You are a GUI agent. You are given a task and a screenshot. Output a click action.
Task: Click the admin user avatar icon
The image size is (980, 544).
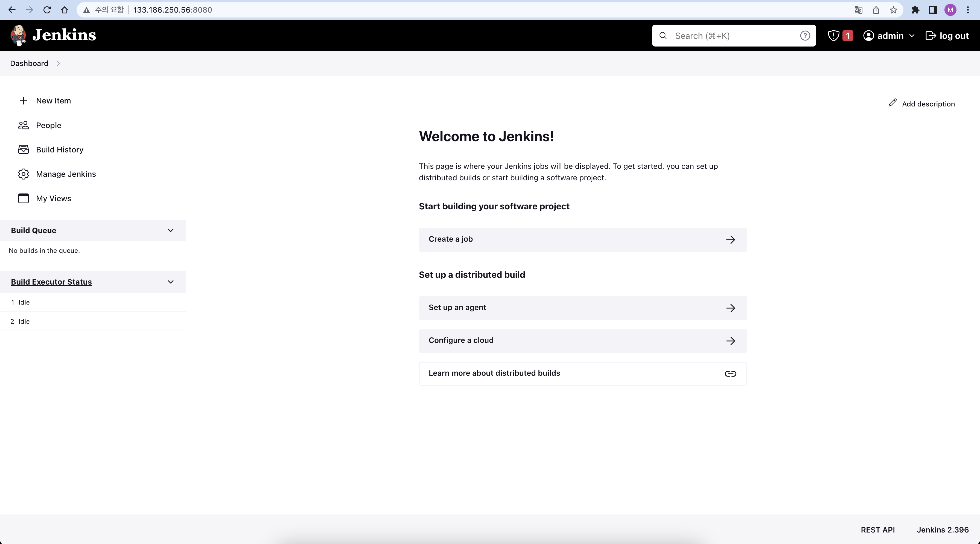pos(868,36)
